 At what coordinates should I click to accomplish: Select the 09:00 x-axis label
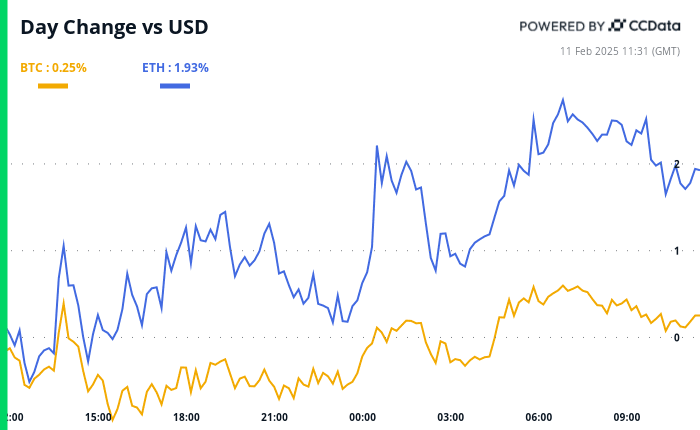coord(627,417)
